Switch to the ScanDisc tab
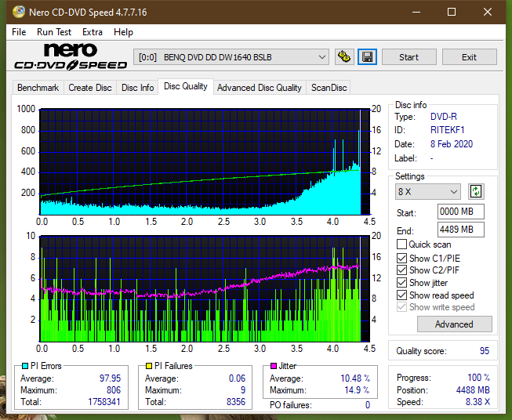 329,88
